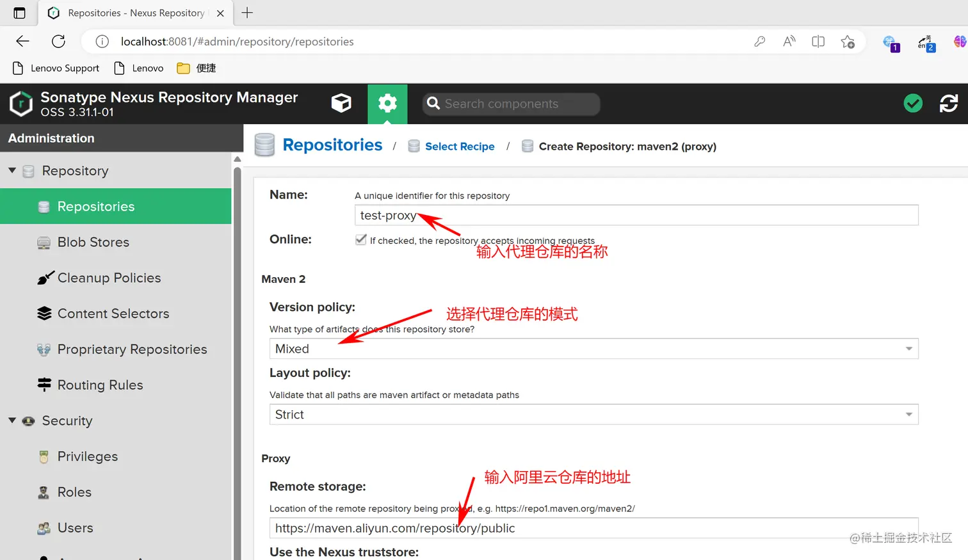The width and height of the screenshot is (968, 560).
Task: Click the Users icon in sidebar
Action: [x=44, y=529]
